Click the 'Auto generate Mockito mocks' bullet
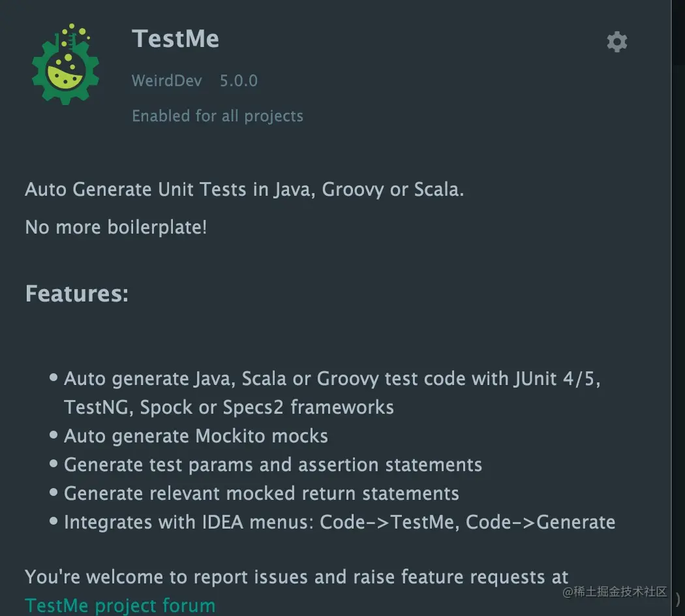685x616 pixels. coord(196,436)
